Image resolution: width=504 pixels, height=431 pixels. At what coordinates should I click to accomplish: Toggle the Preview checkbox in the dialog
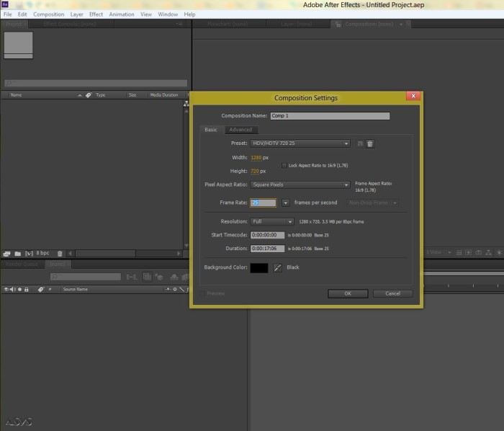pyautogui.click(x=202, y=293)
